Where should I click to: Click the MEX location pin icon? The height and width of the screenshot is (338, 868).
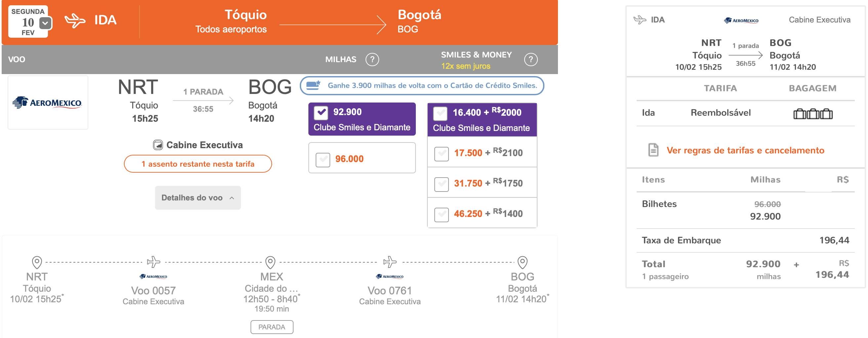coord(270,262)
